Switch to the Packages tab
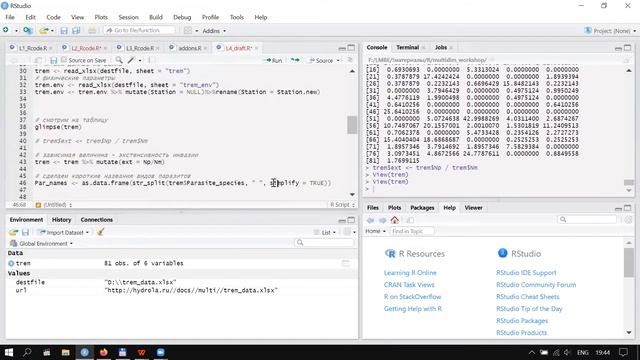 pos(422,208)
